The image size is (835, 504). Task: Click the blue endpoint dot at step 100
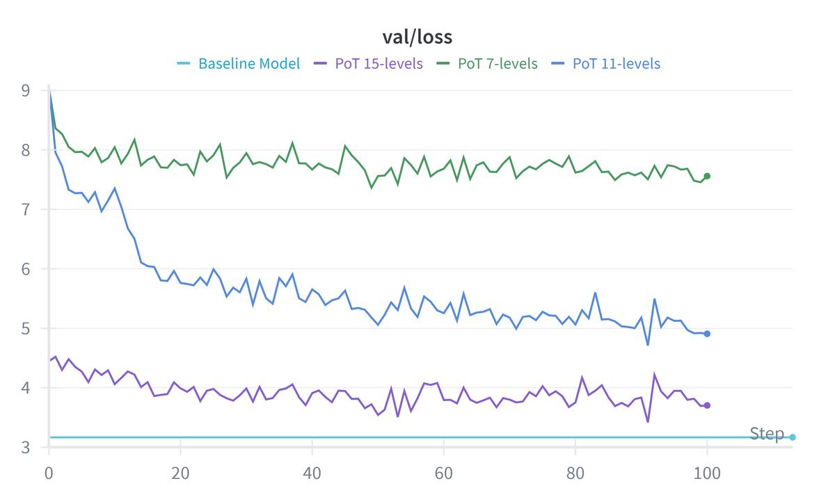click(x=707, y=334)
